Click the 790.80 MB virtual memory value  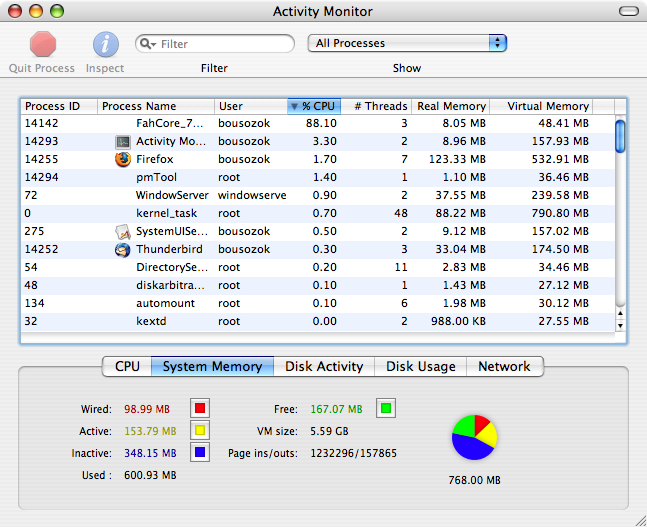pos(560,213)
